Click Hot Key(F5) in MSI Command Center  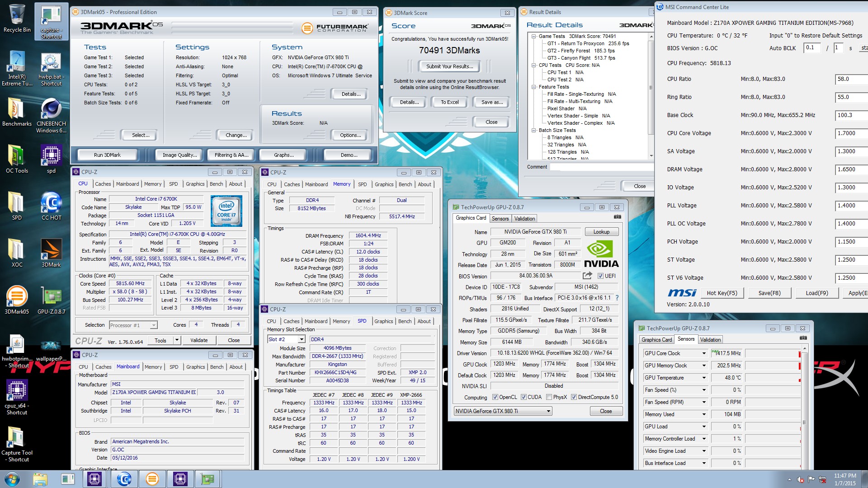[722, 293]
